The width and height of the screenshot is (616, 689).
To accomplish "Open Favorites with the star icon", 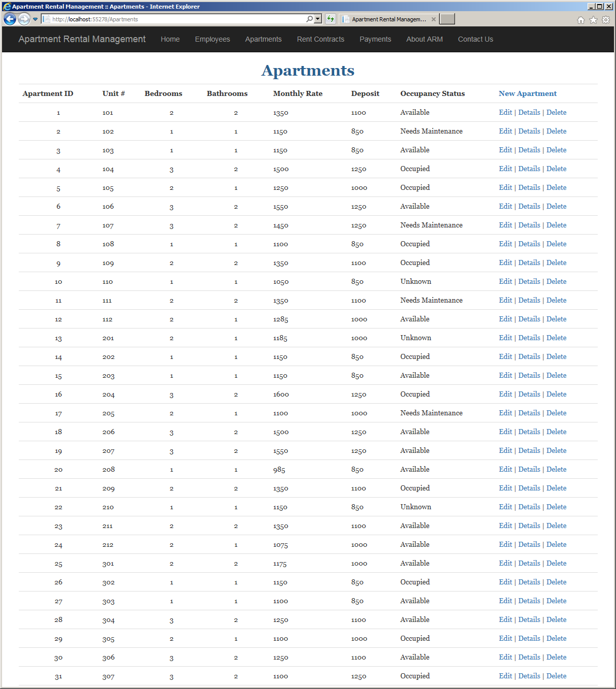I will click(x=593, y=20).
